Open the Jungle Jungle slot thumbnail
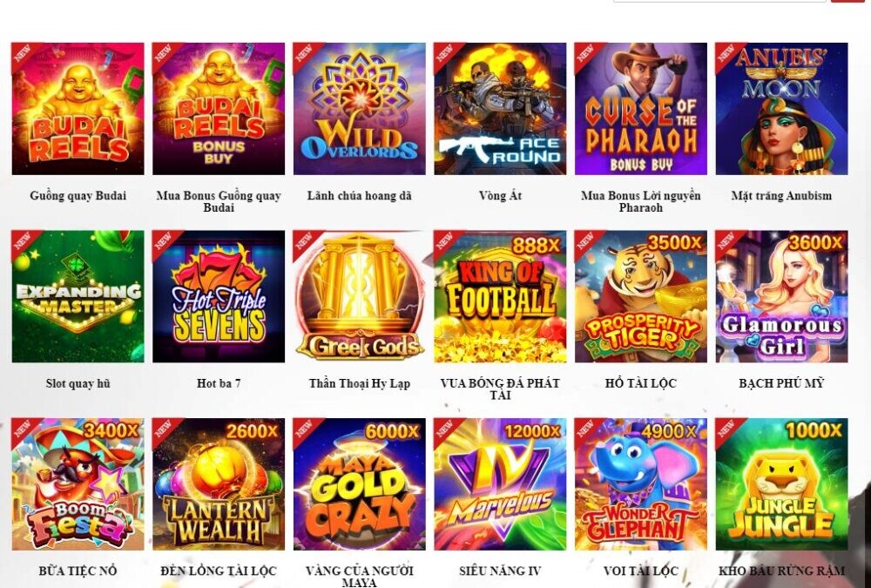The width and height of the screenshot is (871, 588). point(781,485)
